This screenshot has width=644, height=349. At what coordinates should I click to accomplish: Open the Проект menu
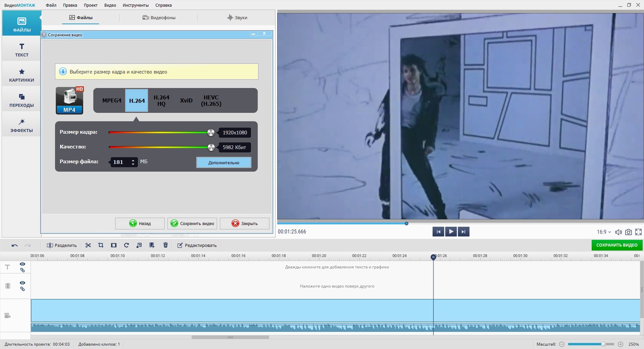(91, 5)
